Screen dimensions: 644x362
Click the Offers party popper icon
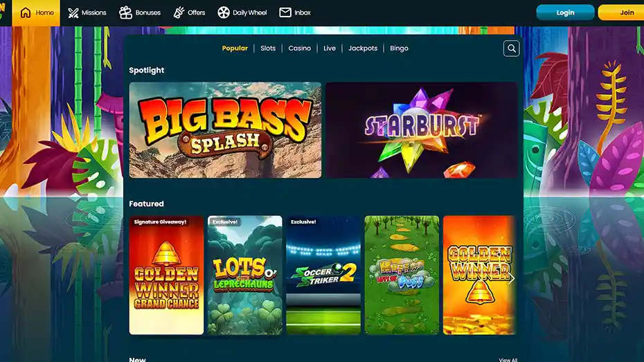click(179, 12)
